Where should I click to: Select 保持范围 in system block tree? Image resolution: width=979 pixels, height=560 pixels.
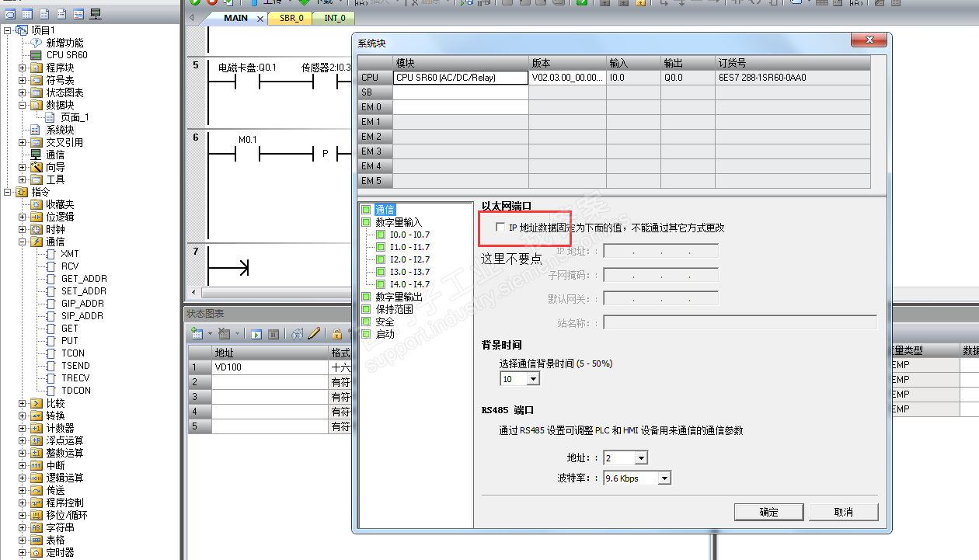[394, 309]
